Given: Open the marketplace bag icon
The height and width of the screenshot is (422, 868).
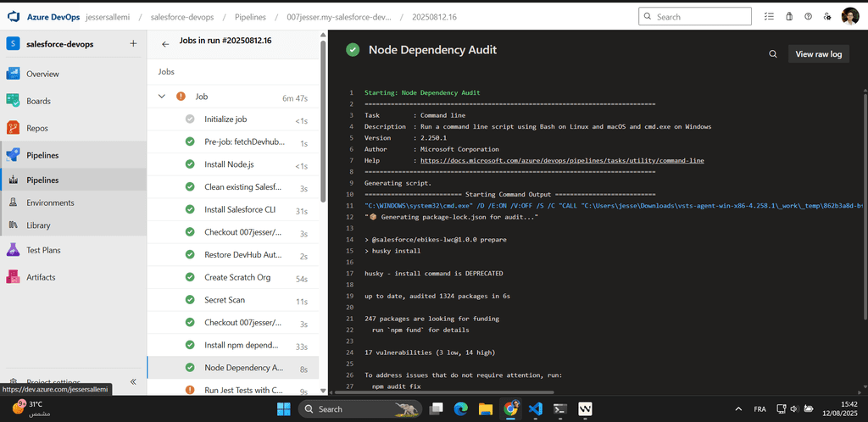Looking at the screenshot, I should [789, 17].
